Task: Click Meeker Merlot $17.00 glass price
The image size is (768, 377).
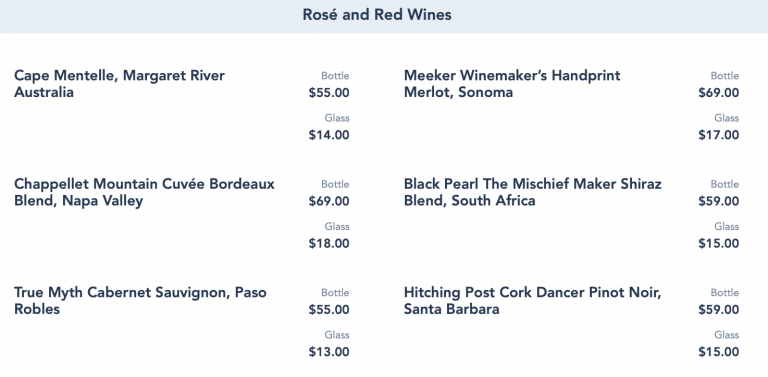Action: click(719, 135)
